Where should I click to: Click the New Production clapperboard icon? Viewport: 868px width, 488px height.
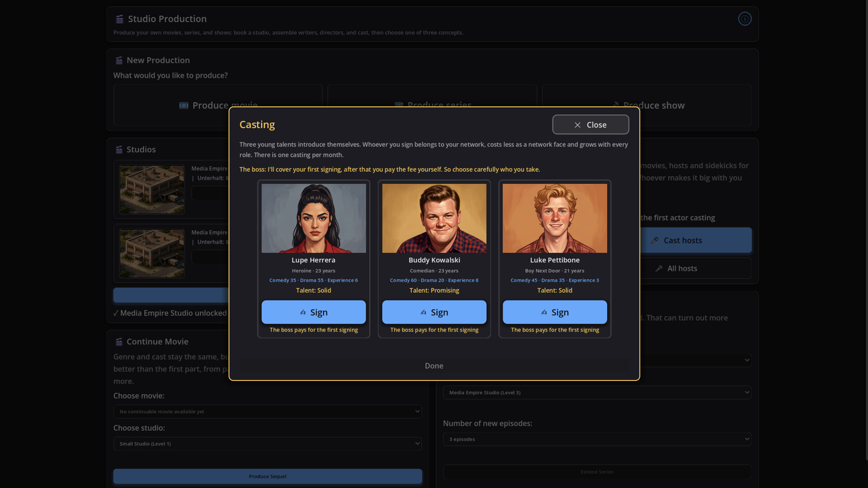pos(119,61)
